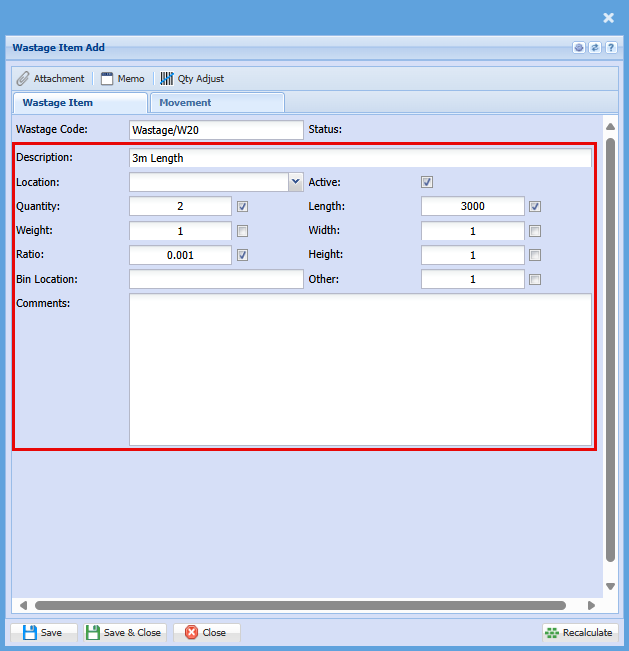This screenshot has width=629, height=651.
Task: Click the horizontal scrollbar right arrow
Action: [591, 605]
